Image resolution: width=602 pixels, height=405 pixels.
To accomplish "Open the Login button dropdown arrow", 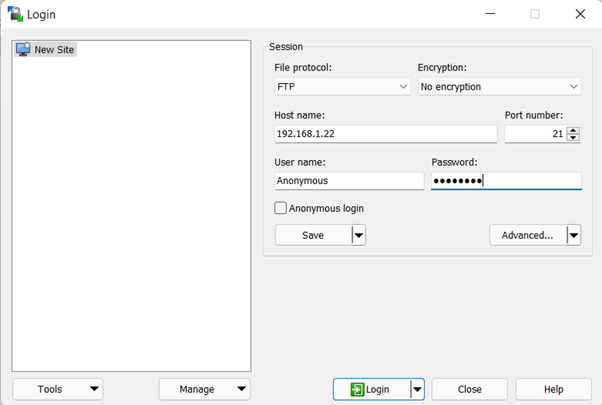I will coord(417,389).
